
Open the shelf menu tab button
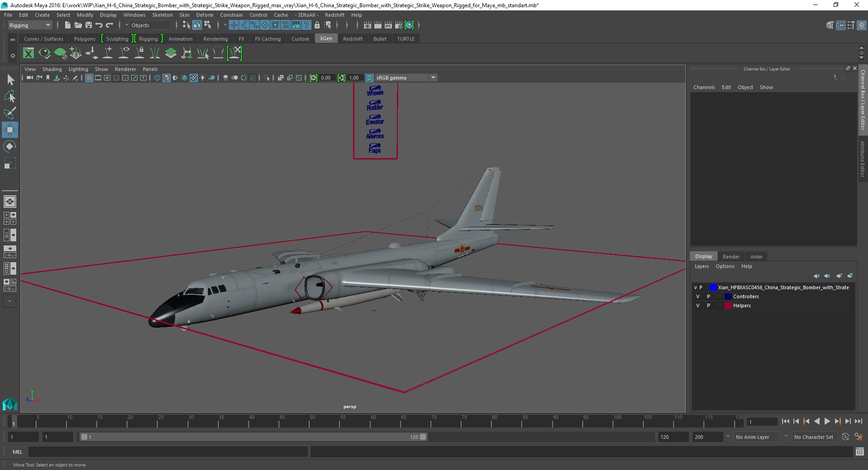(13, 40)
